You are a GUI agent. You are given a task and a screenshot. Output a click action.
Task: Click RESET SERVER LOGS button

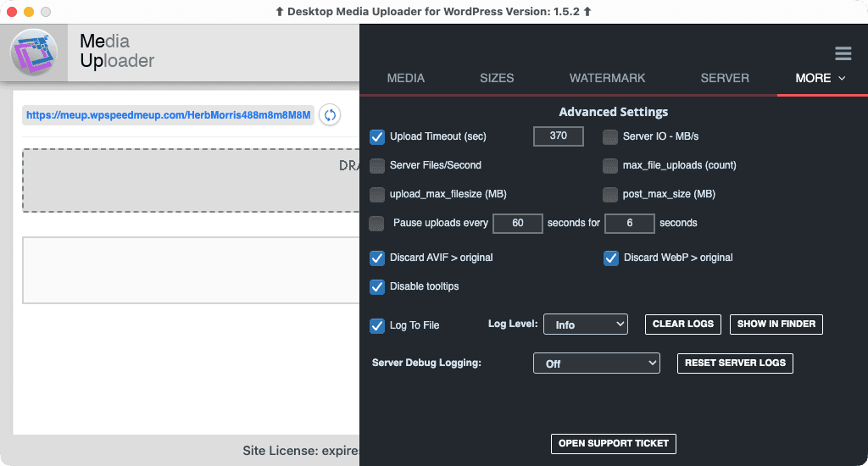click(x=735, y=363)
